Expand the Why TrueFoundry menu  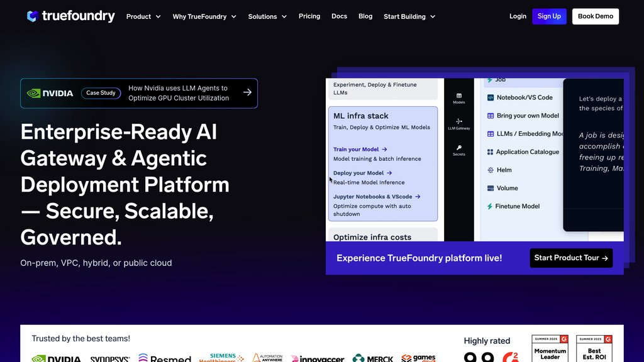204,16
